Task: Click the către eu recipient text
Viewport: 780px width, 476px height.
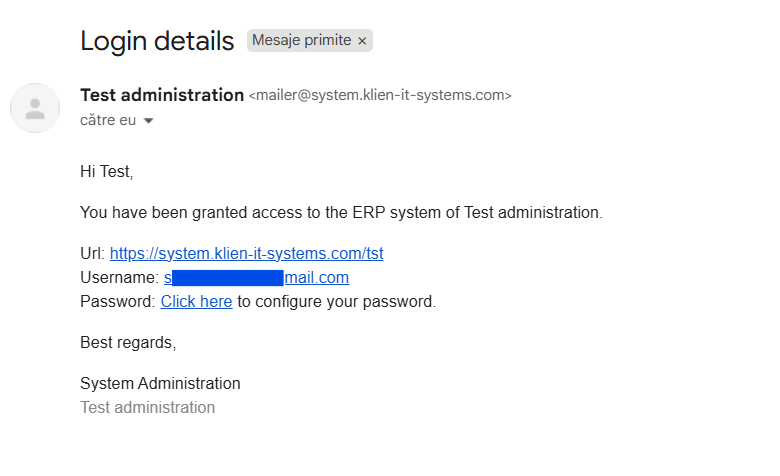Action: [108, 120]
